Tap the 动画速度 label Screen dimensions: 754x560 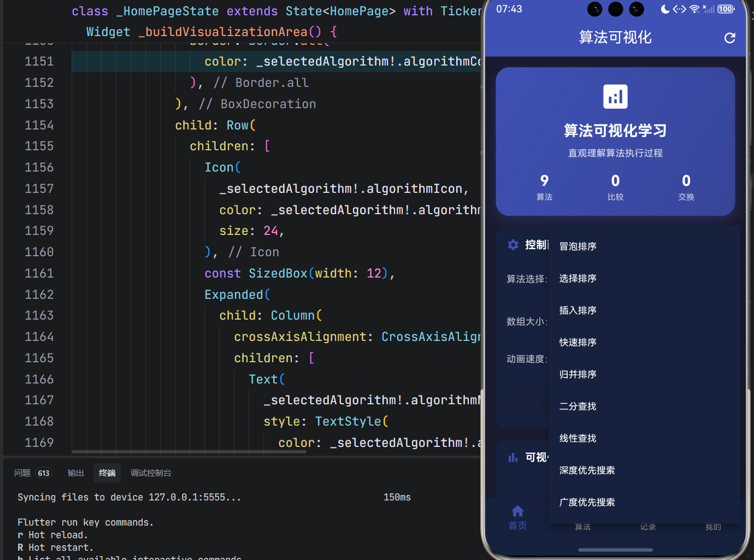click(x=527, y=359)
